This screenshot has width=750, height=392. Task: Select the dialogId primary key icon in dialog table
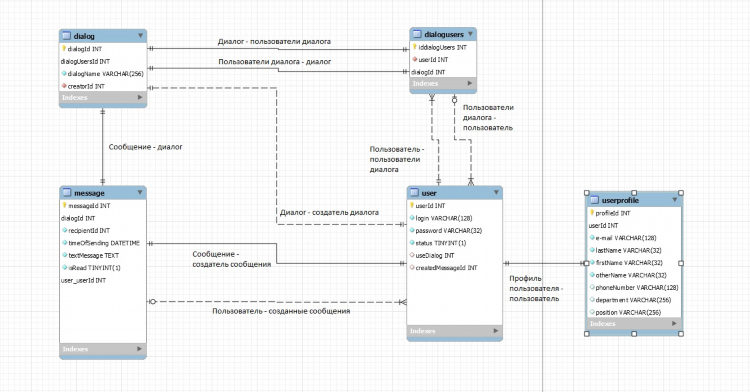coord(64,48)
